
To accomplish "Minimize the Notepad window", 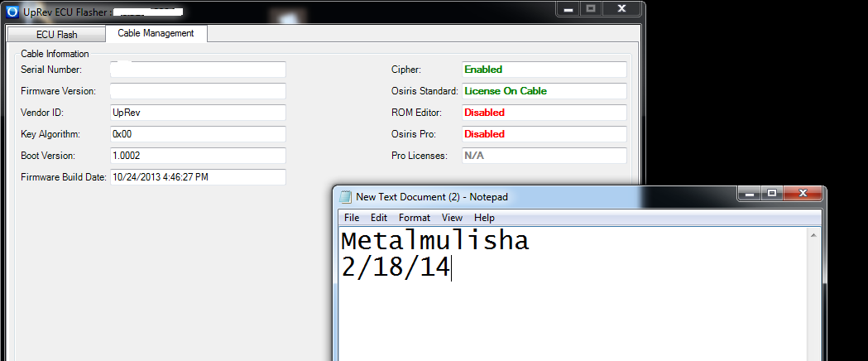I will coord(750,193).
